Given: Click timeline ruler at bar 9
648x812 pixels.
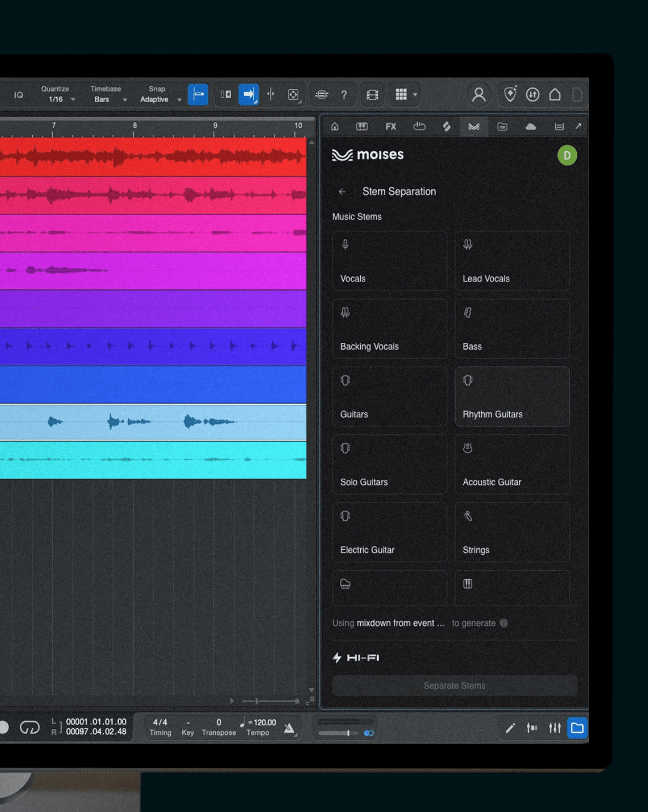Looking at the screenshot, I should pyautogui.click(x=215, y=127).
